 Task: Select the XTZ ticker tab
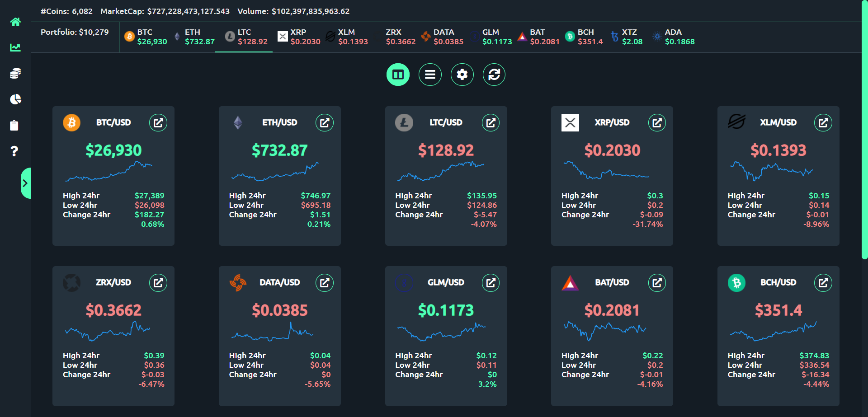(626, 37)
